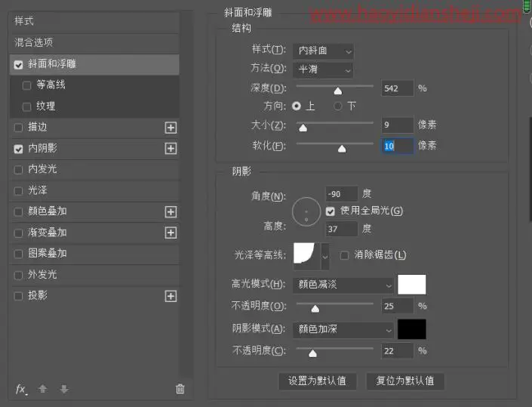532x407 pixels.
Task: Open the gloss contour picker arrow
Action: pyautogui.click(x=325, y=256)
